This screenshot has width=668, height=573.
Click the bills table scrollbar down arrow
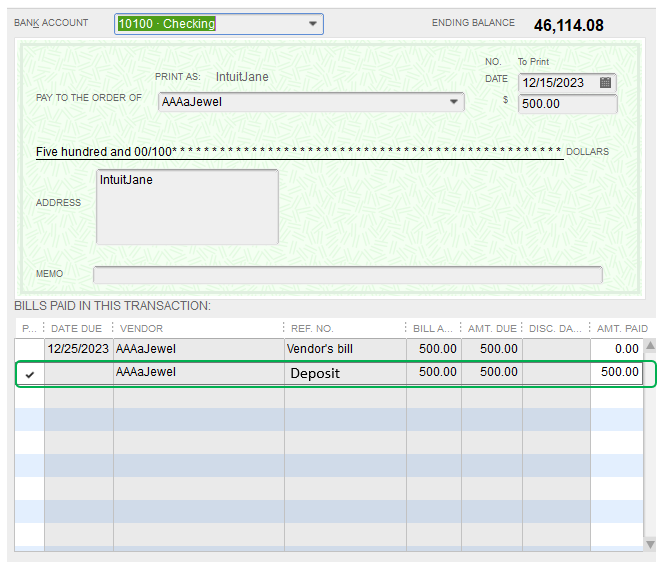650,544
